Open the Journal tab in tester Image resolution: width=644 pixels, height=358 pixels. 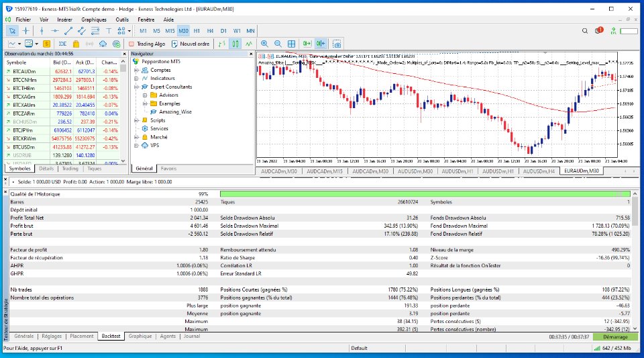pyautogui.click(x=191, y=337)
